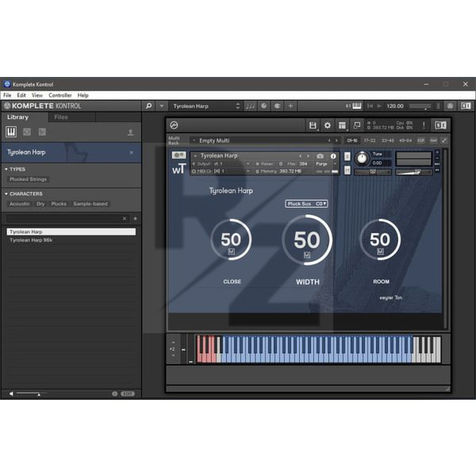The height and width of the screenshot is (476, 476).
Task: Select the Loops icon in the browser
Action: (x=27, y=132)
